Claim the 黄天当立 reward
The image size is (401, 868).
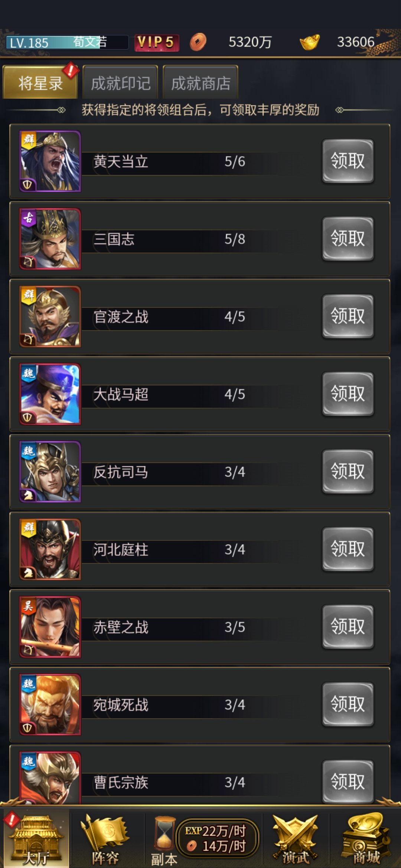coord(348,161)
